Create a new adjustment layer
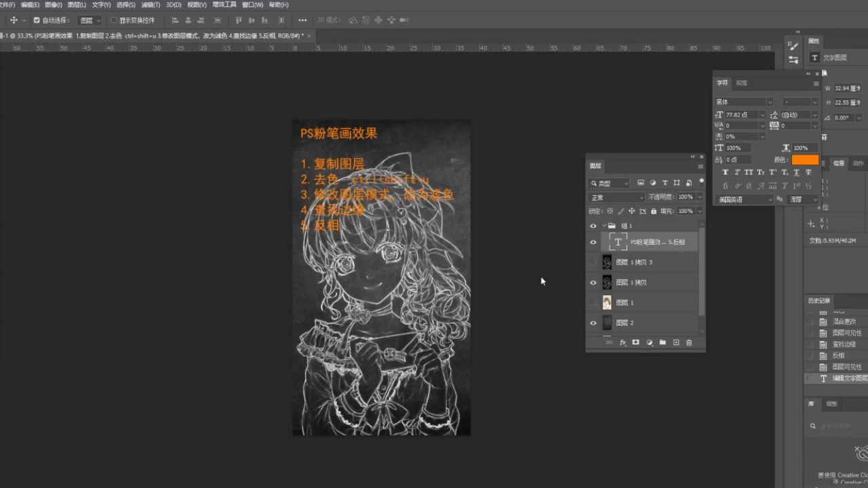This screenshot has height=488, width=868. tap(650, 342)
